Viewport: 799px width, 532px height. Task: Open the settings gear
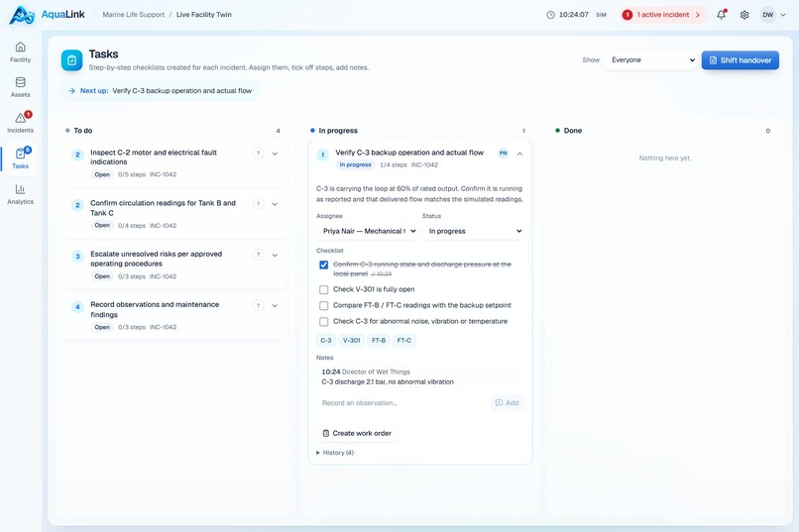click(744, 15)
